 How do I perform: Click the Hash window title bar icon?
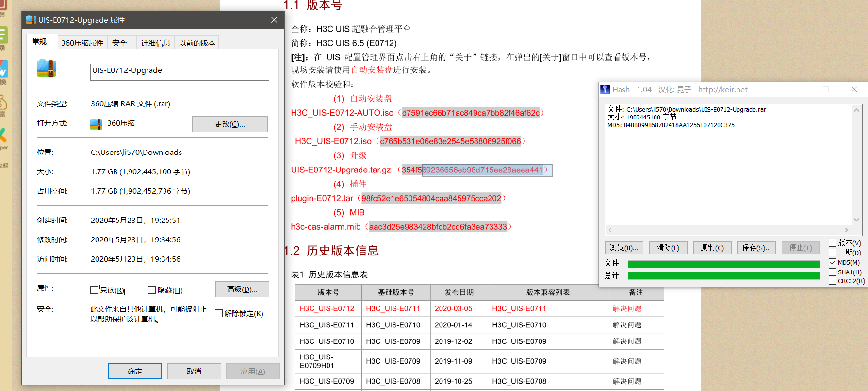click(605, 89)
